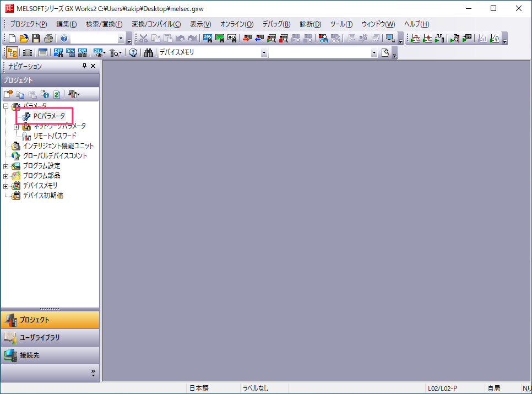Open the 検索/置換(F) menu
Screen dimensions: 532x394
(x=104, y=24)
